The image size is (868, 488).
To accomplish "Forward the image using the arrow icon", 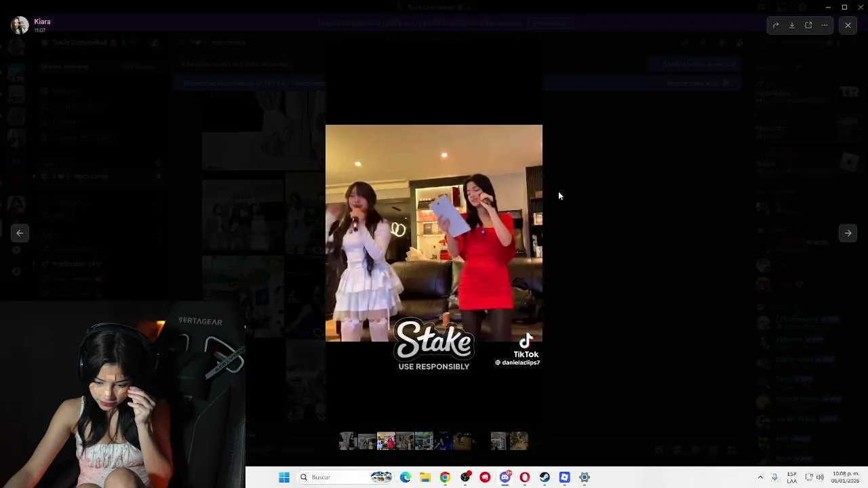I will point(776,26).
